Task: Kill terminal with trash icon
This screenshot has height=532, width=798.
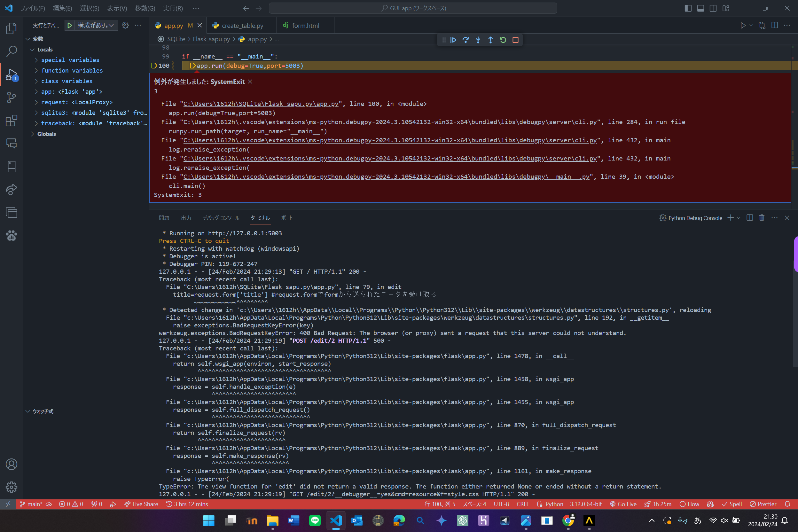Action: click(762, 218)
